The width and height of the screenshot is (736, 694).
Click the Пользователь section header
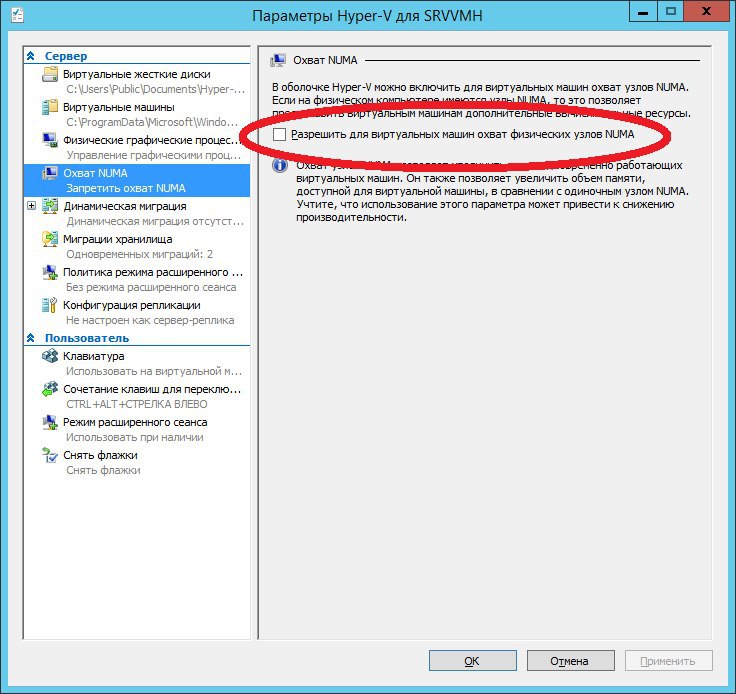coord(87,338)
